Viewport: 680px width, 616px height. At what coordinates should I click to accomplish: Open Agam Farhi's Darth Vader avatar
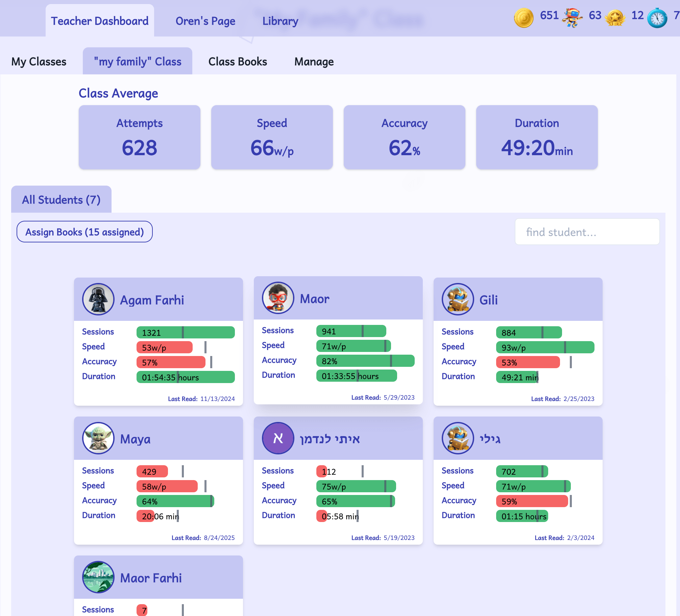[98, 299]
